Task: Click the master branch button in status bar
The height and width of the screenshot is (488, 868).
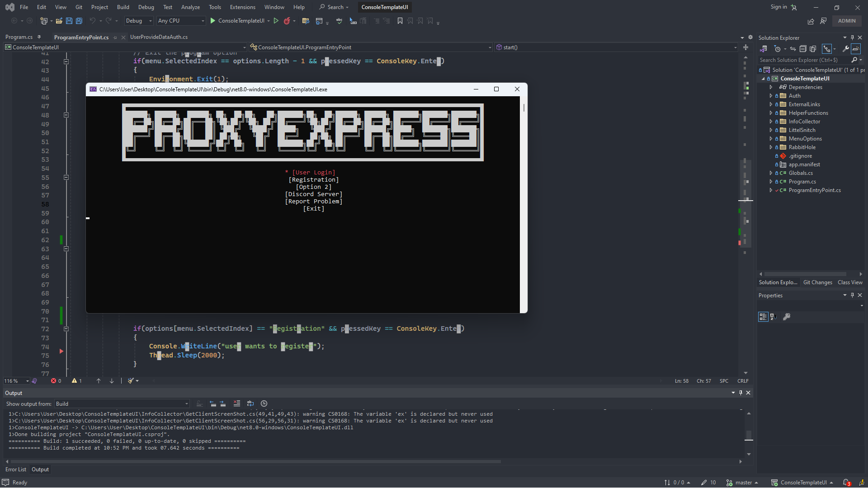Action: click(742, 482)
